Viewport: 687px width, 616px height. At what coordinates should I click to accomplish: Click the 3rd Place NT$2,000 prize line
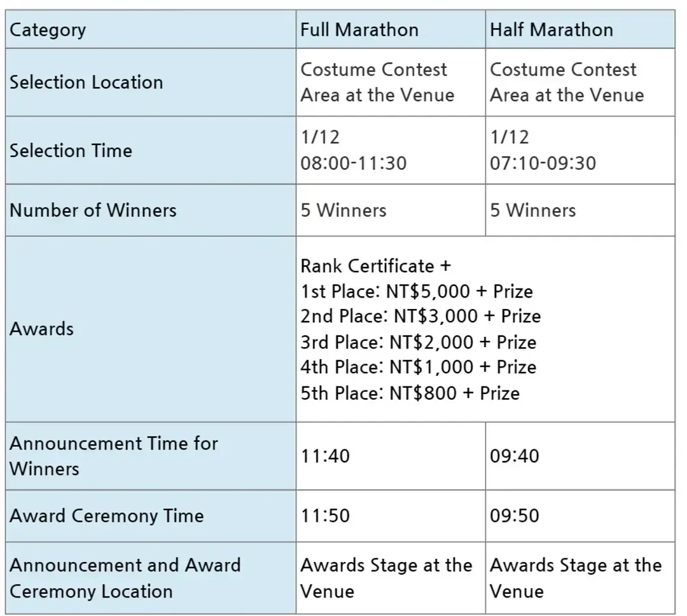(x=418, y=342)
